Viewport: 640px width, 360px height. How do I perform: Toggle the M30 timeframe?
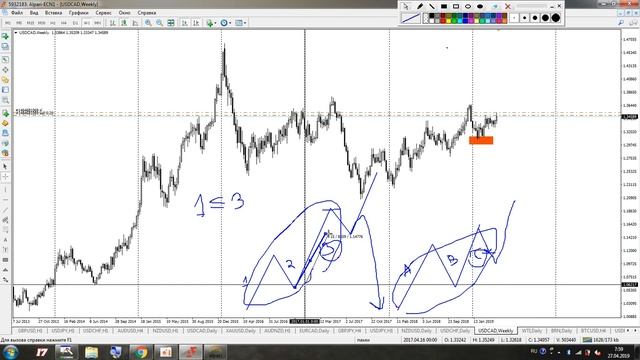pyautogui.click(x=42, y=23)
